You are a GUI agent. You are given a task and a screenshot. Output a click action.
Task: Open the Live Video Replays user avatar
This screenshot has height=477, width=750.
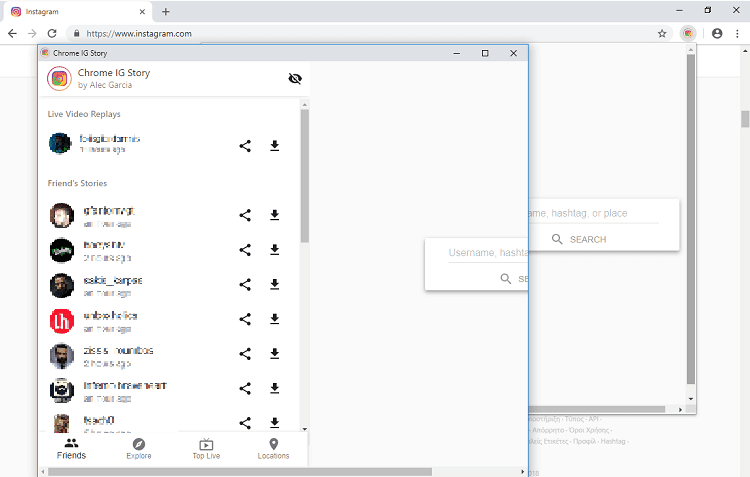tap(61, 144)
